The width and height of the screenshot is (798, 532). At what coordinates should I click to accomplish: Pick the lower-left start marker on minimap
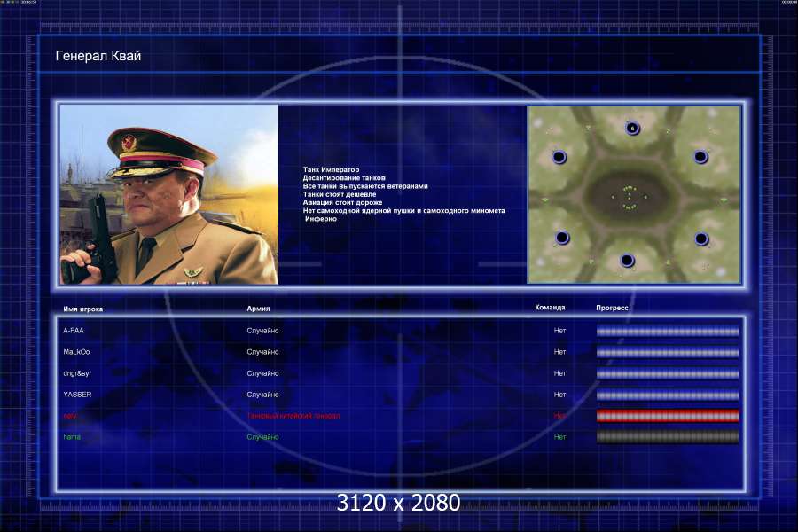pos(562,238)
